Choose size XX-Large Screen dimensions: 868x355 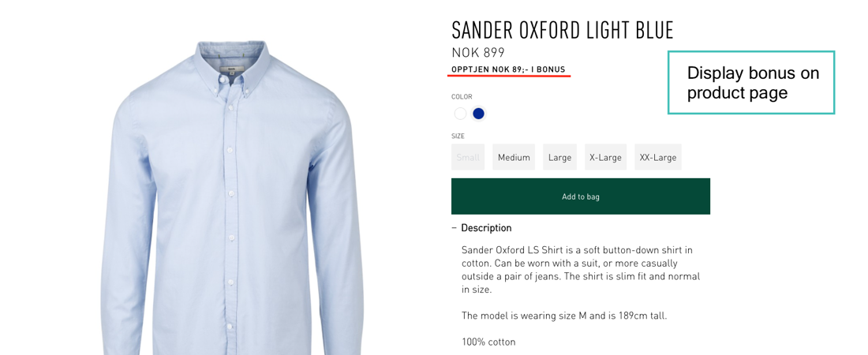[658, 157]
